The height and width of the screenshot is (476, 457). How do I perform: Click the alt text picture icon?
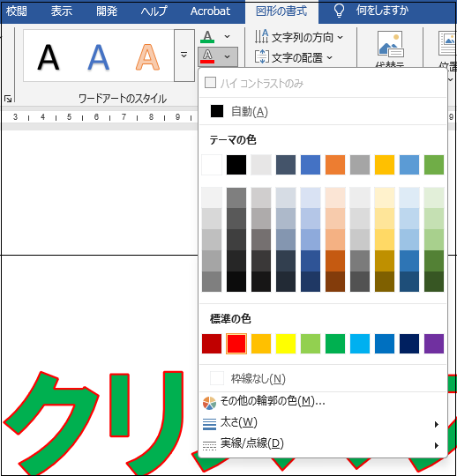click(x=390, y=44)
